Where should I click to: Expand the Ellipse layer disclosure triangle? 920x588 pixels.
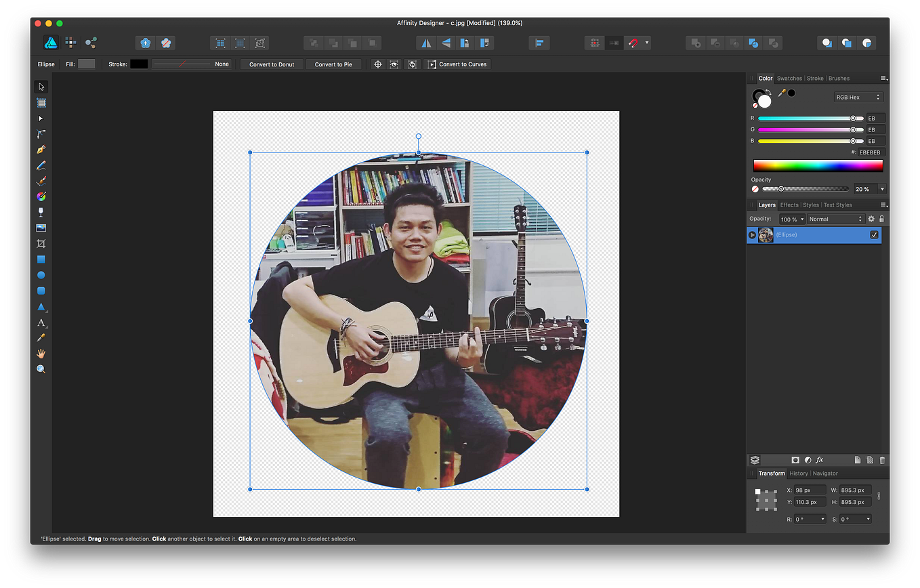pyautogui.click(x=752, y=235)
